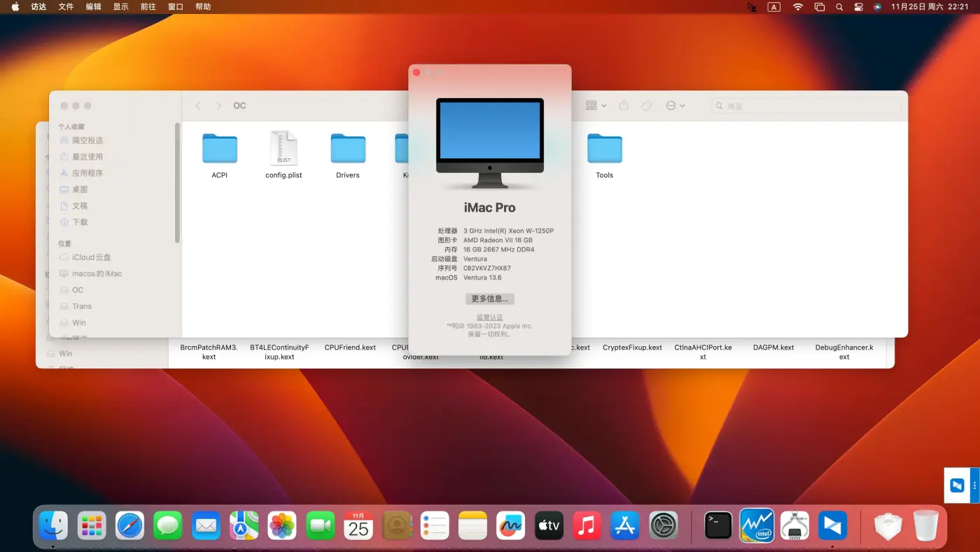Open Freeform from the Dock

coord(511,525)
